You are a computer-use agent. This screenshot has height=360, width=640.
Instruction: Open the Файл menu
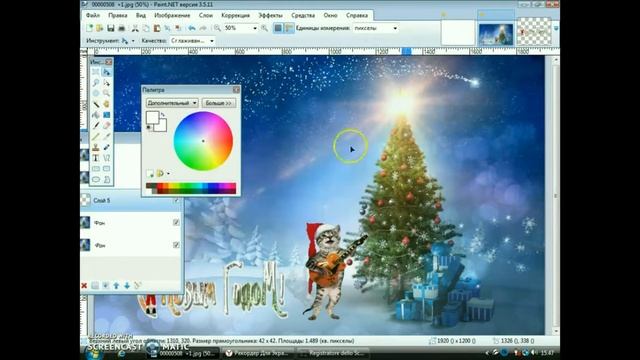(93, 15)
